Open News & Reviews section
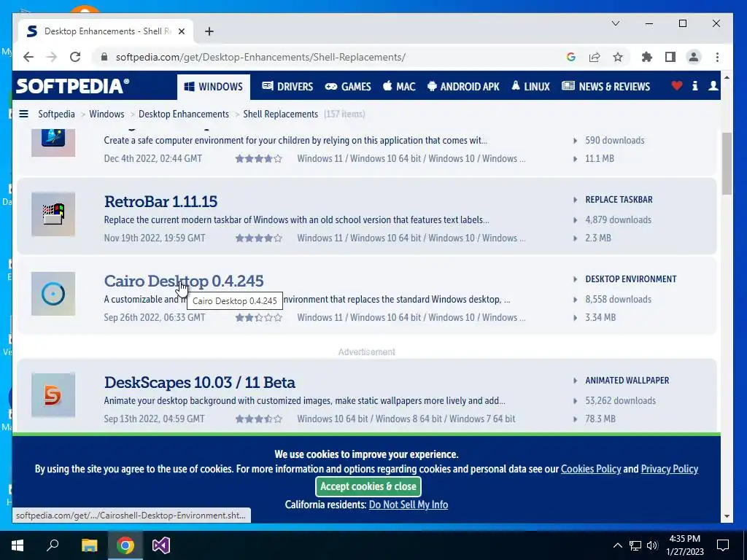Viewport: 747px width, 560px height. [x=606, y=87]
